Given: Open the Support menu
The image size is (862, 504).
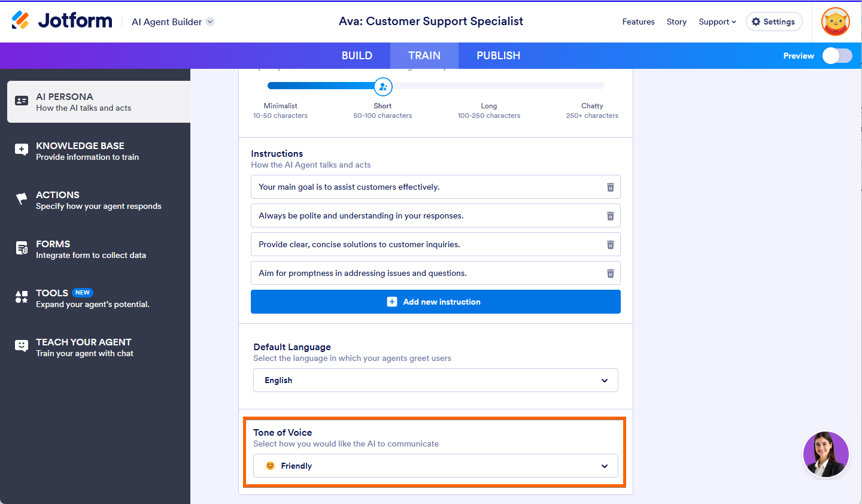Looking at the screenshot, I should click(x=717, y=22).
